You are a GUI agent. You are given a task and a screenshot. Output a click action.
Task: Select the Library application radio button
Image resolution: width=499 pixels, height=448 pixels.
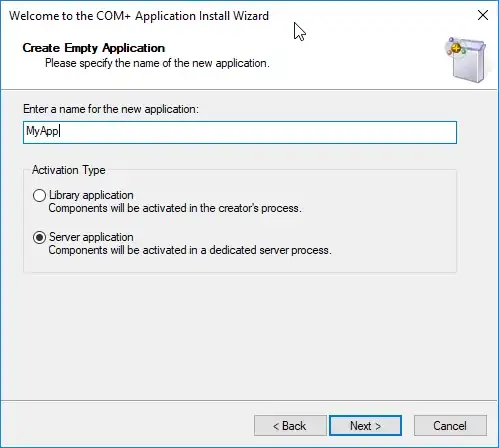tap(39, 195)
